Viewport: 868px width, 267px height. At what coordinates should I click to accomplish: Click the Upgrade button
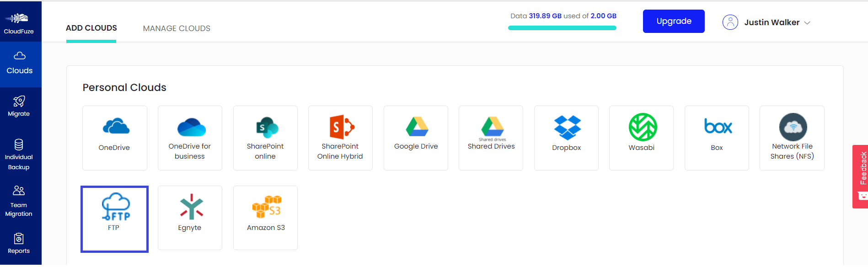point(673,21)
